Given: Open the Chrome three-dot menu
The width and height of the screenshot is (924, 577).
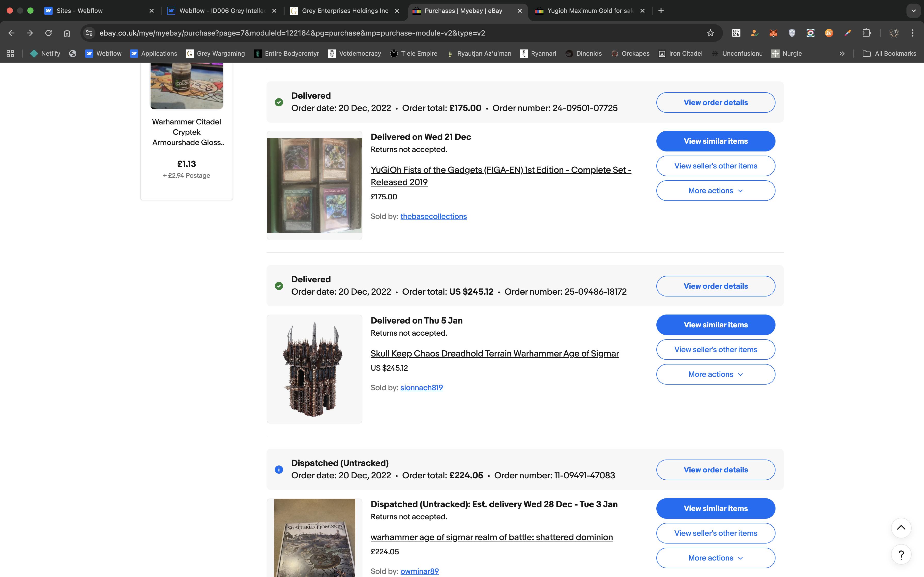Looking at the screenshot, I should pos(913,33).
